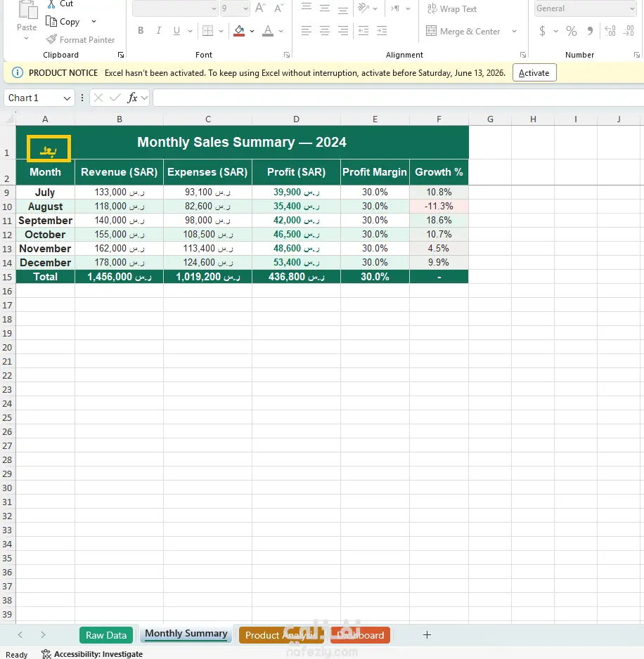Click the Insert Function fx icon
The height and width of the screenshot is (659, 644).
click(132, 98)
